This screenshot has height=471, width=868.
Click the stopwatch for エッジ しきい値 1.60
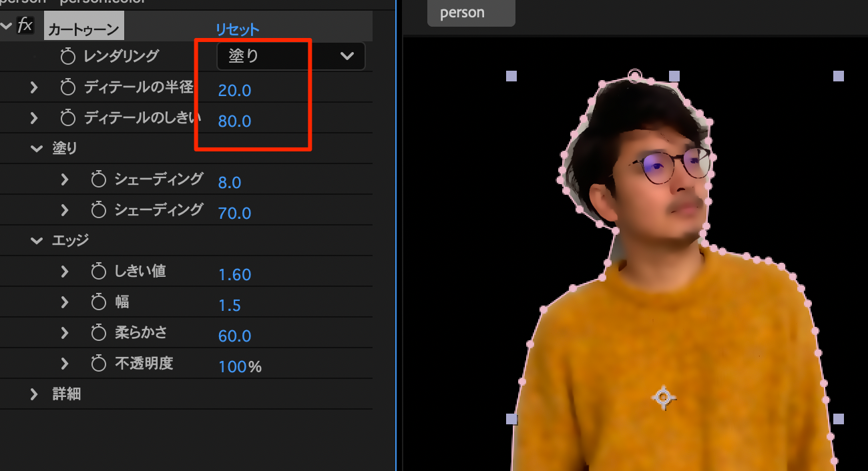(99, 272)
